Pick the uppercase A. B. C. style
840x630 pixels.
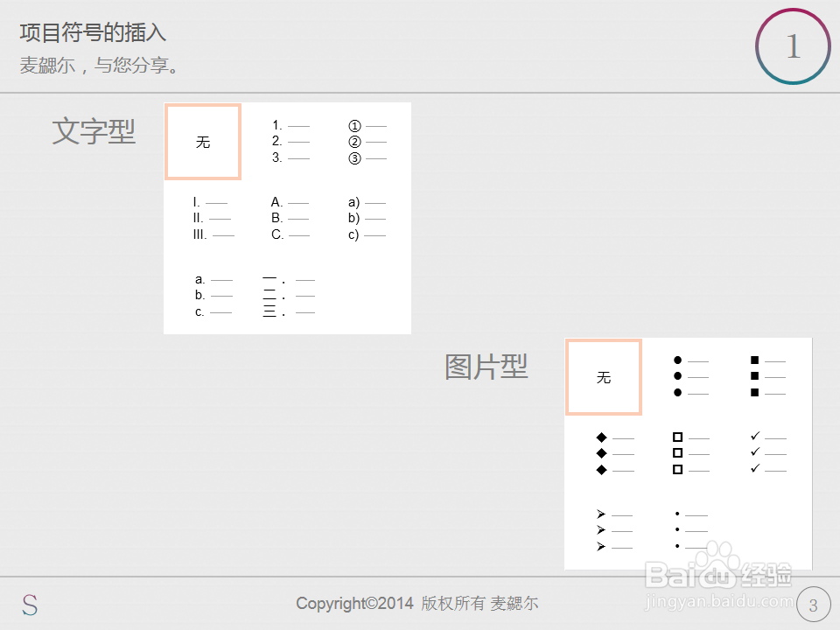[290, 219]
